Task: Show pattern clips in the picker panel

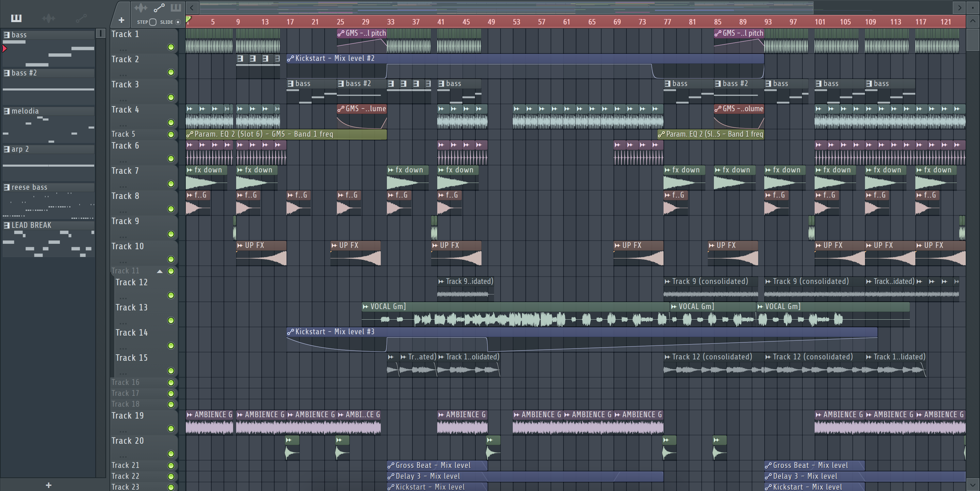Action: [x=16, y=18]
